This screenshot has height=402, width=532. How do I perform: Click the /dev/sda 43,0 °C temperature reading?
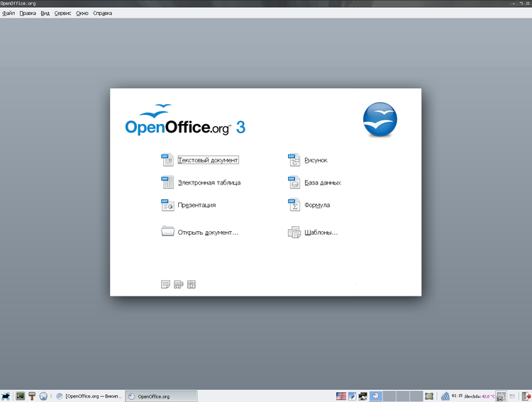pos(480,396)
